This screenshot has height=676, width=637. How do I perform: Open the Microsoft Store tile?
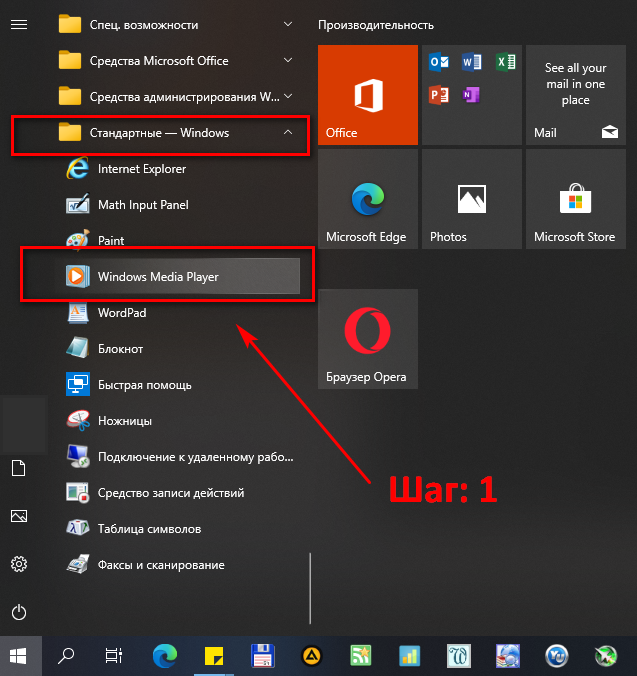coord(576,199)
